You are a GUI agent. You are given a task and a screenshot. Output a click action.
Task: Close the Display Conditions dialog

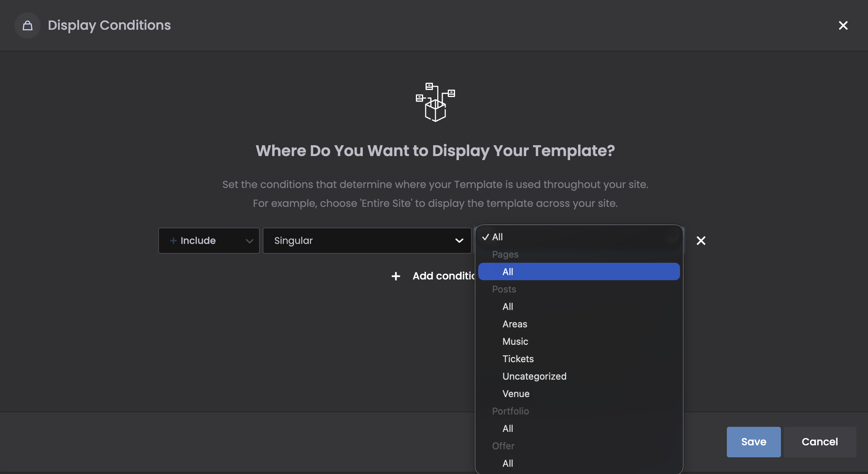(x=843, y=25)
